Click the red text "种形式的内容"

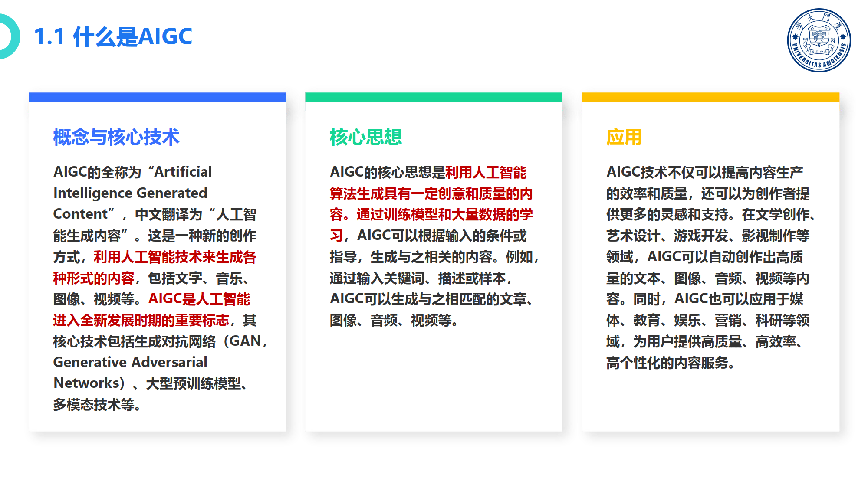pos(94,278)
